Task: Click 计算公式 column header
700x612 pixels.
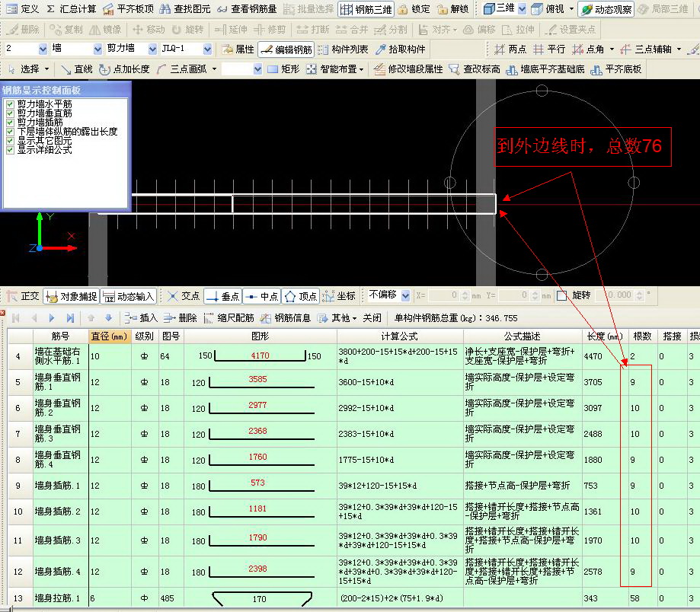Action: click(400, 336)
